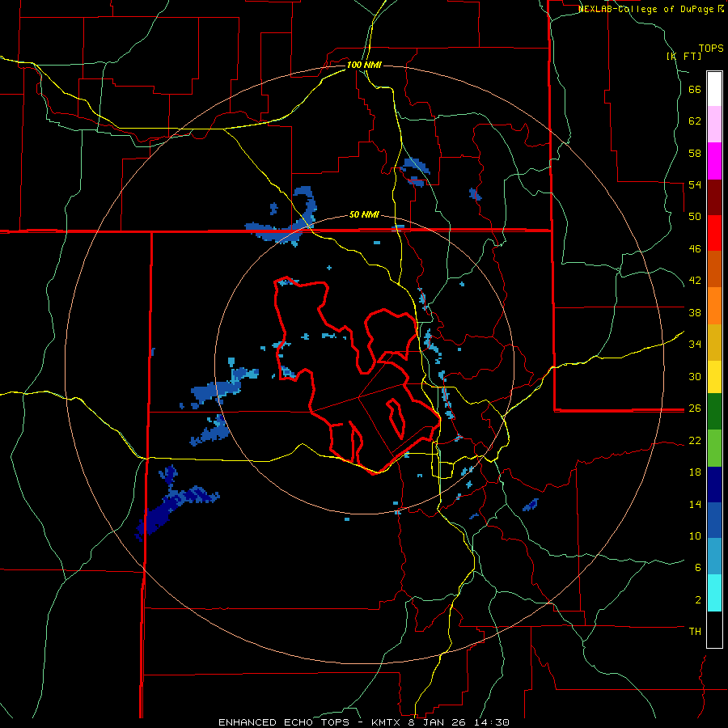This screenshot has height=728, width=728.
Task: Click the "50" legend value
Action: point(695,217)
